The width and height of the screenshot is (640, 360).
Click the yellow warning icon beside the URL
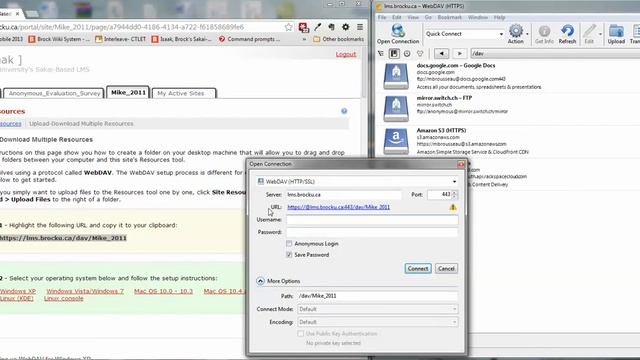click(x=453, y=207)
